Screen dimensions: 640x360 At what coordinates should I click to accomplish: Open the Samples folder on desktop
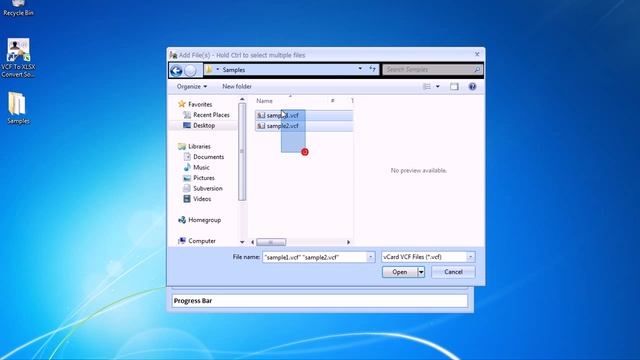pyautogui.click(x=18, y=108)
